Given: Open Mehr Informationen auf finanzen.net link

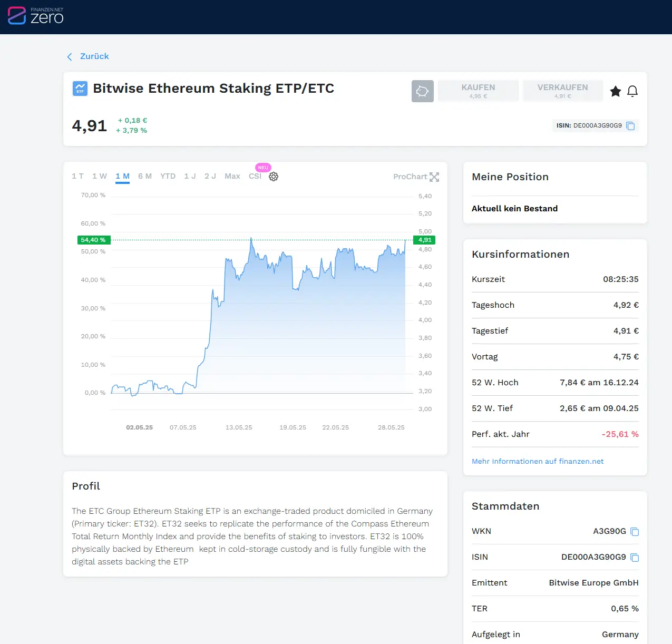Looking at the screenshot, I should click(x=538, y=461).
